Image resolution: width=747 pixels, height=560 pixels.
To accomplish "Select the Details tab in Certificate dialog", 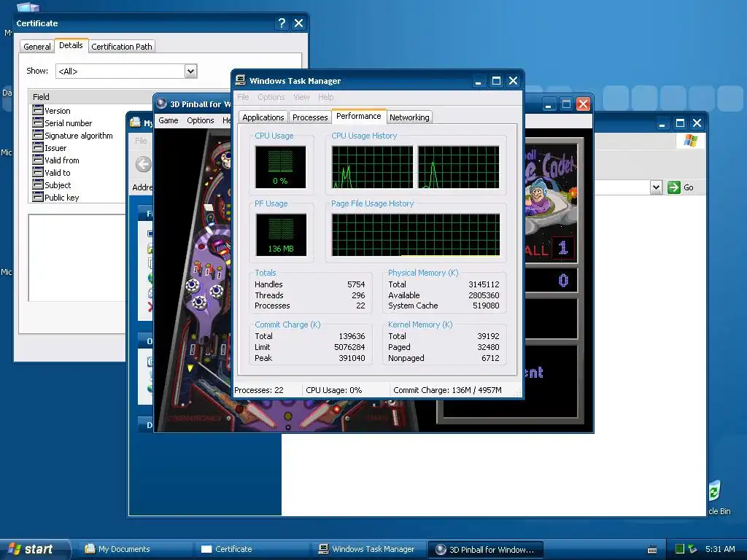I will coord(71,46).
